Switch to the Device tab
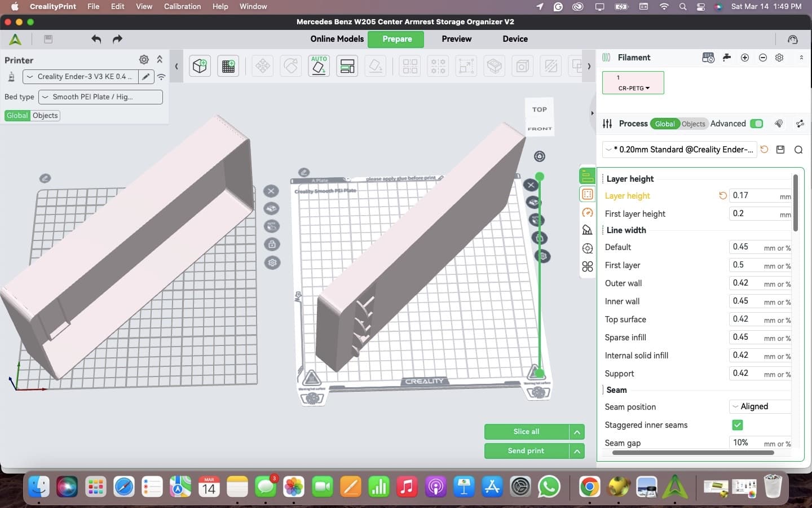812x508 pixels. [x=515, y=39]
